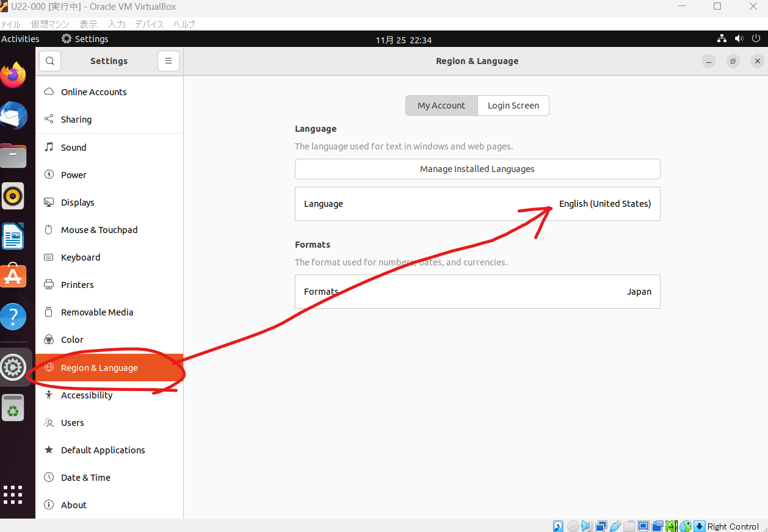768x532 pixels.
Task: Open the Settings app menu in top bar
Action: [85, 39]
